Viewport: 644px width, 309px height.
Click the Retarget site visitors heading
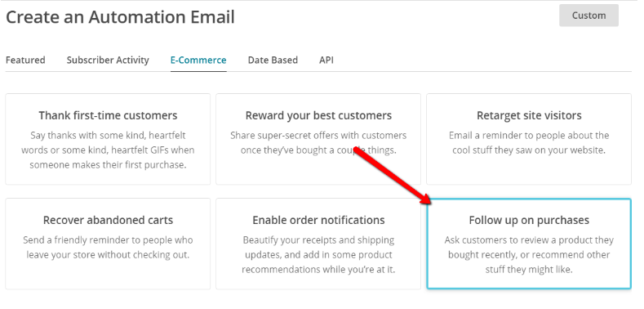pos(529,115)
